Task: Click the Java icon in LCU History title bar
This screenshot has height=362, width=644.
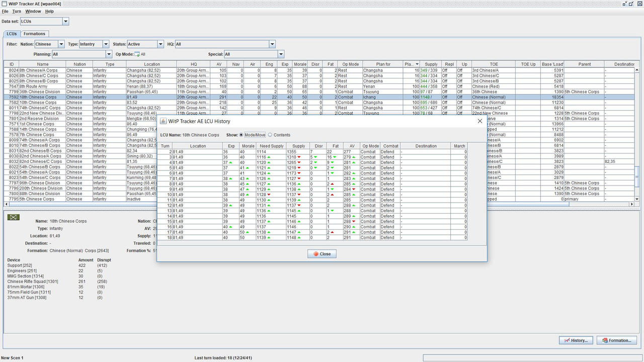Action: [163, 121]
